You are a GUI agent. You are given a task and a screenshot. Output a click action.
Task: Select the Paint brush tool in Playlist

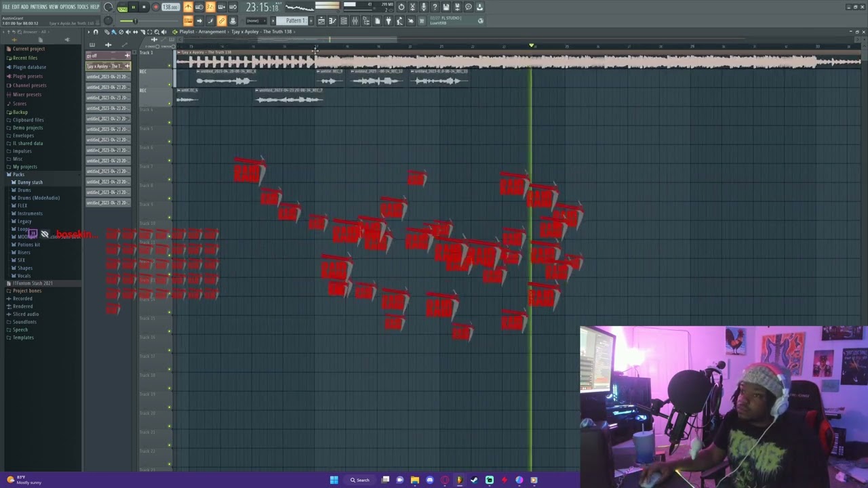click(x=113, y=32)
